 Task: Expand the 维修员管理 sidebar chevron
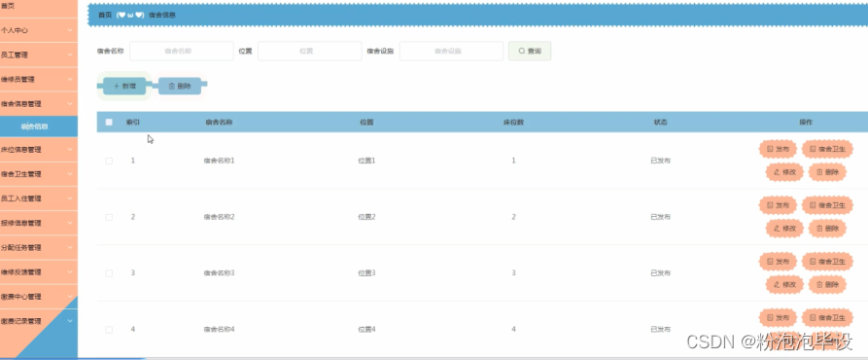pyautogui.click(x=70, y=79)
